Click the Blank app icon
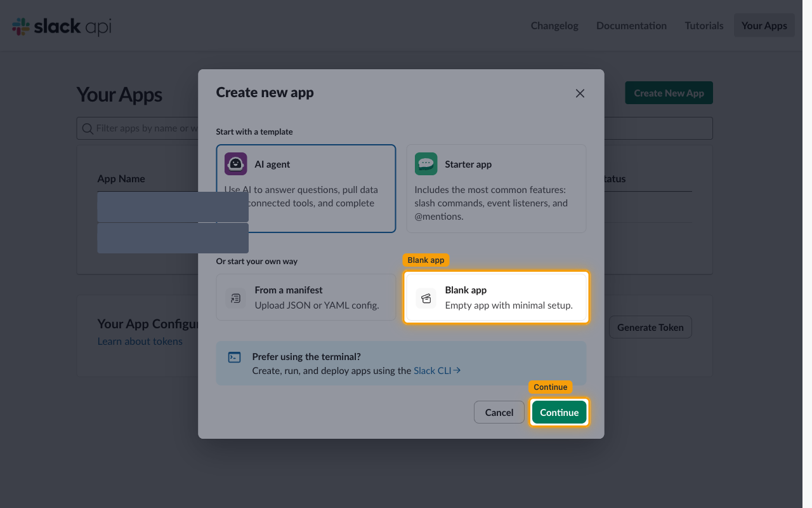The height and width of the screenshot is (508, 812). [x=426, y=298]
